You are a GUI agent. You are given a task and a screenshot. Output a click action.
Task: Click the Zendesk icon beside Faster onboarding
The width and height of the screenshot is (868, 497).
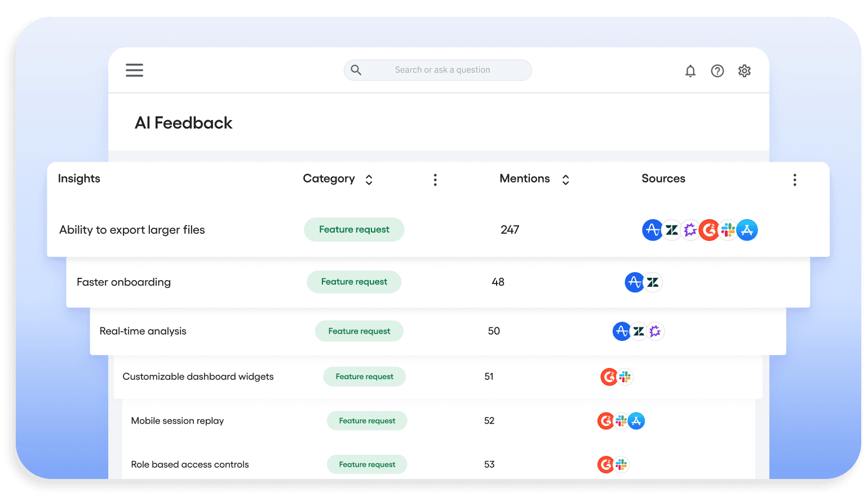tap(653, 282)
